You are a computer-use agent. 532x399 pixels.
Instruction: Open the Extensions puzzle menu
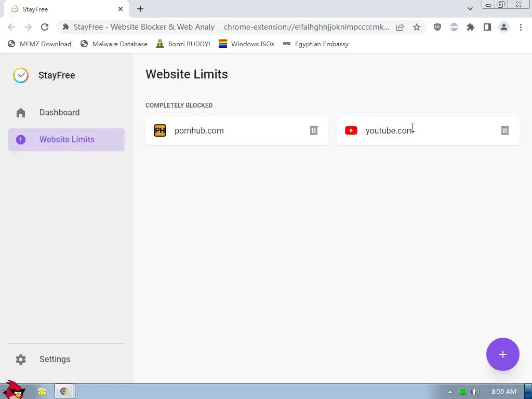(x=471, y=27)
